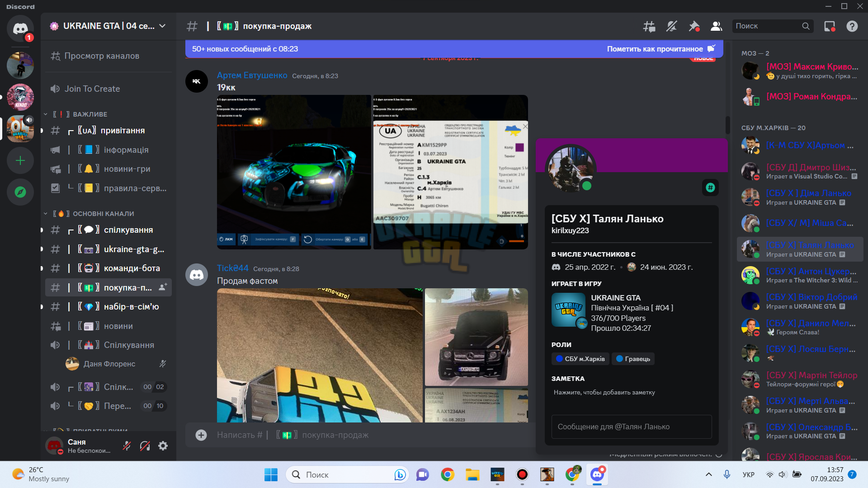Viewport: 868px width, 488px height.
Task: Select member [СБУ Д] Дмитро Шиз...
Action: 800,172
